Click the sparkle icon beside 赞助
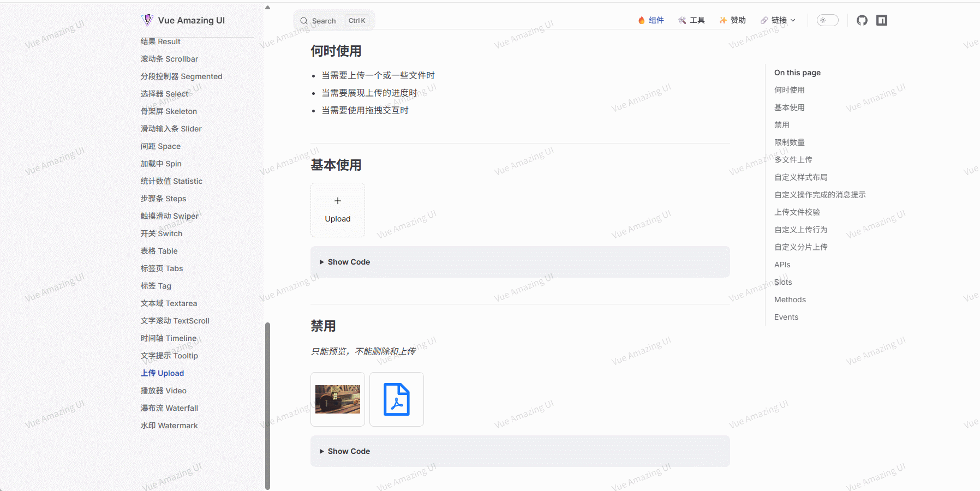The width and height of the screenshot is (980, 491). coord(723,20)
